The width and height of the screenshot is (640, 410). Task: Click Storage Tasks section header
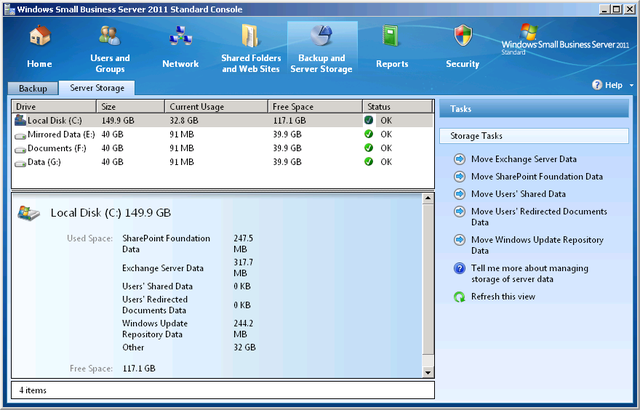click(x=534, y=136)
